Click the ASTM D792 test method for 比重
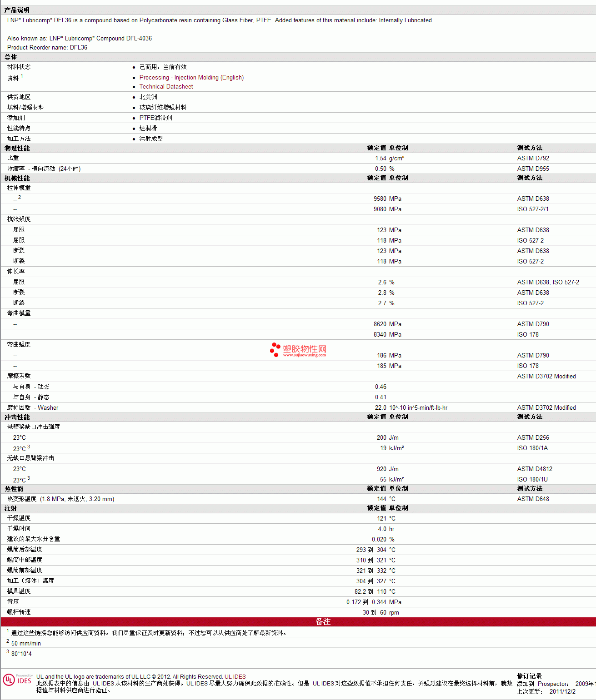596x700 pixels. (533, 159)
